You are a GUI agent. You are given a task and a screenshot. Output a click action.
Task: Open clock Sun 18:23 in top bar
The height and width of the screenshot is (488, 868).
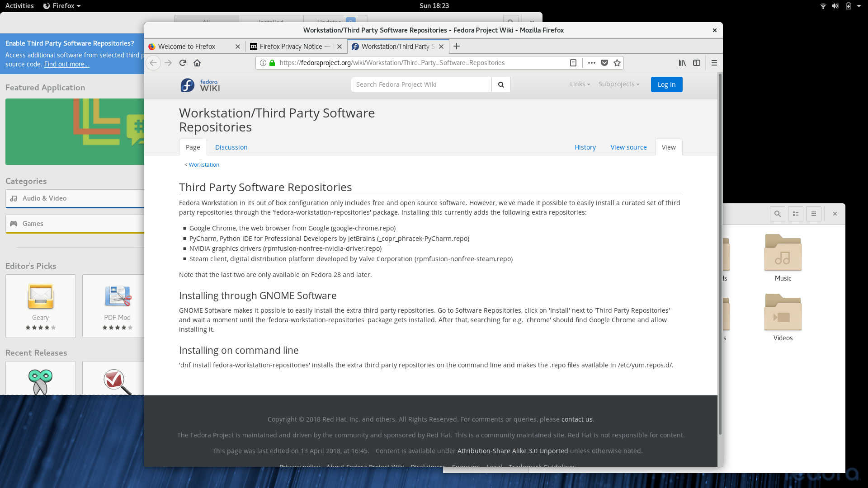click(x=434, y=6)
